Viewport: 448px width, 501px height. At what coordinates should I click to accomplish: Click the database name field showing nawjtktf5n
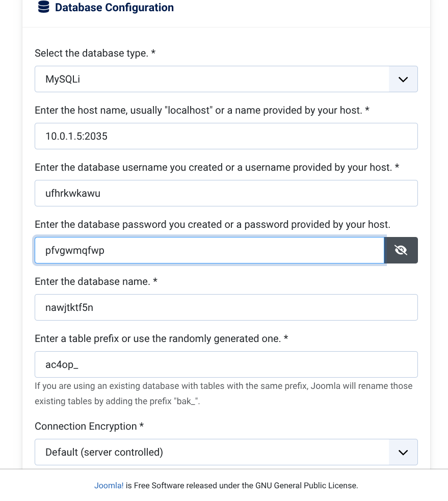(x=226, y=307)
